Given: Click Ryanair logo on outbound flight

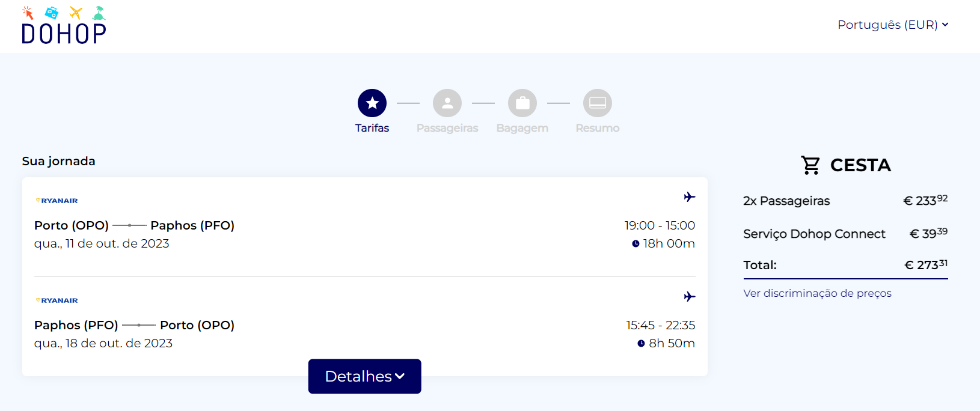Looking at the screenshot, I should [57, 201].
